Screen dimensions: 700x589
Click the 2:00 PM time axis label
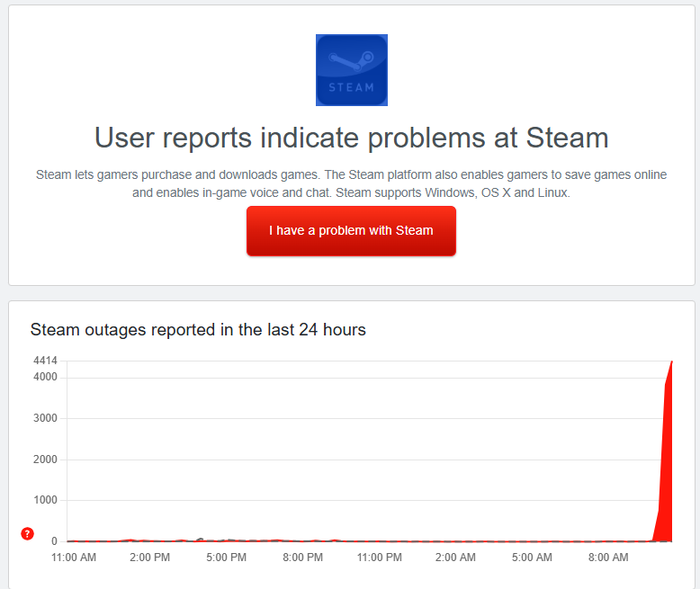[x=149, y=558]
